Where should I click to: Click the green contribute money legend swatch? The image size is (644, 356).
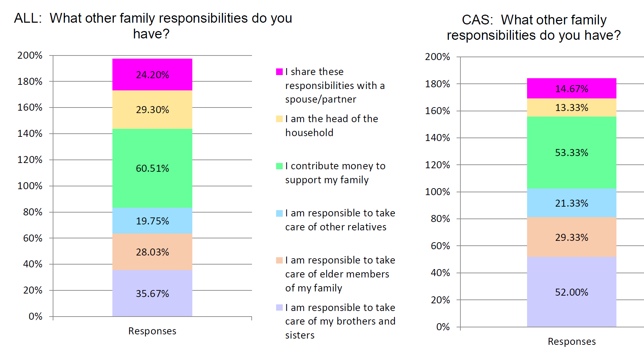coord(279,166)
